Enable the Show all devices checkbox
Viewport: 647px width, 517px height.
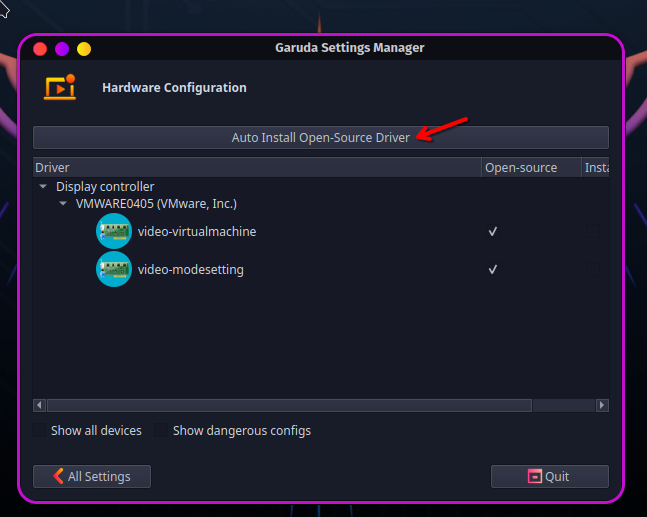(x=40, y=430)
